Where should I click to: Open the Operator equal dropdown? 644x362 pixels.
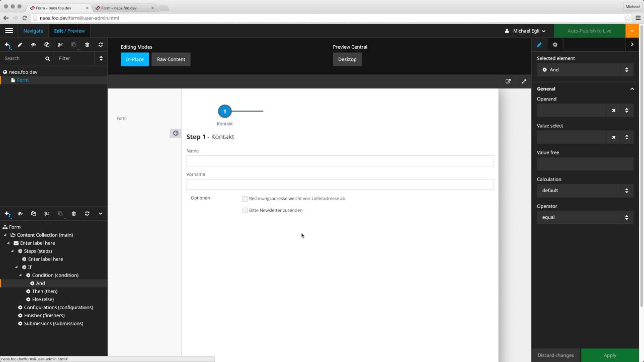pyautogui.click(x=585, y=217)
